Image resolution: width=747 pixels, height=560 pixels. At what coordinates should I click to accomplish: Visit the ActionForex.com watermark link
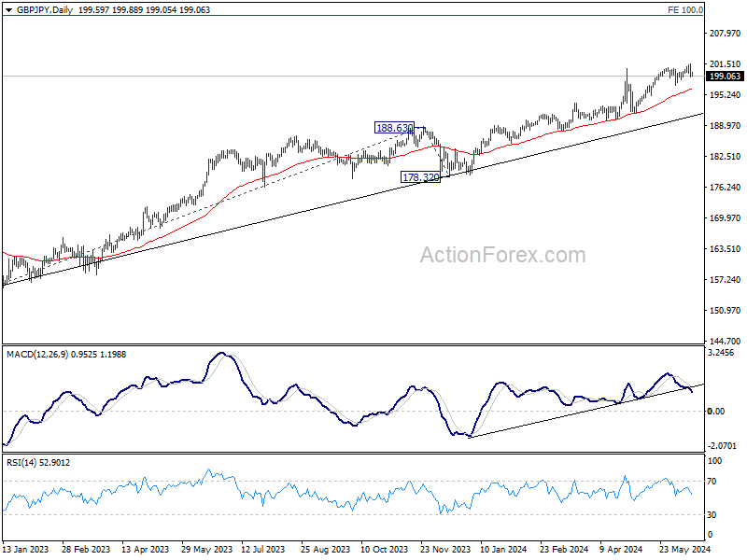(502, 255)
